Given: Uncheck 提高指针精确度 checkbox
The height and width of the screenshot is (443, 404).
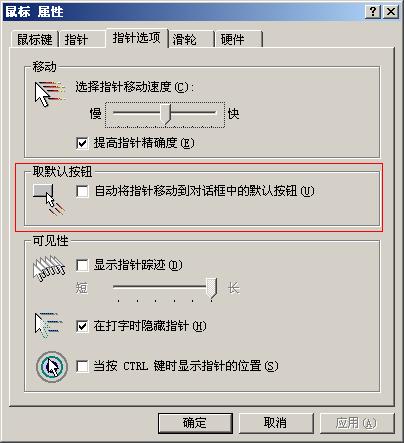Looking at the screenshot, I should (x=82, y=143).
